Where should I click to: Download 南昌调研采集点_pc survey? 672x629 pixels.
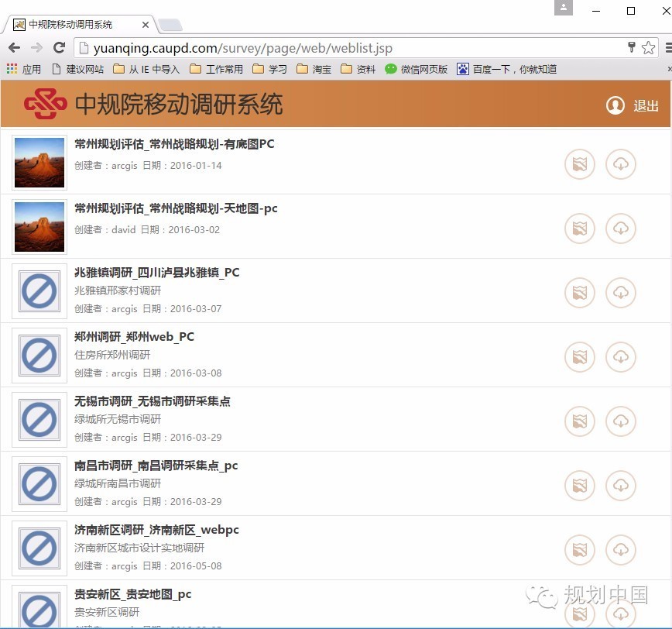tap(621, 486)
